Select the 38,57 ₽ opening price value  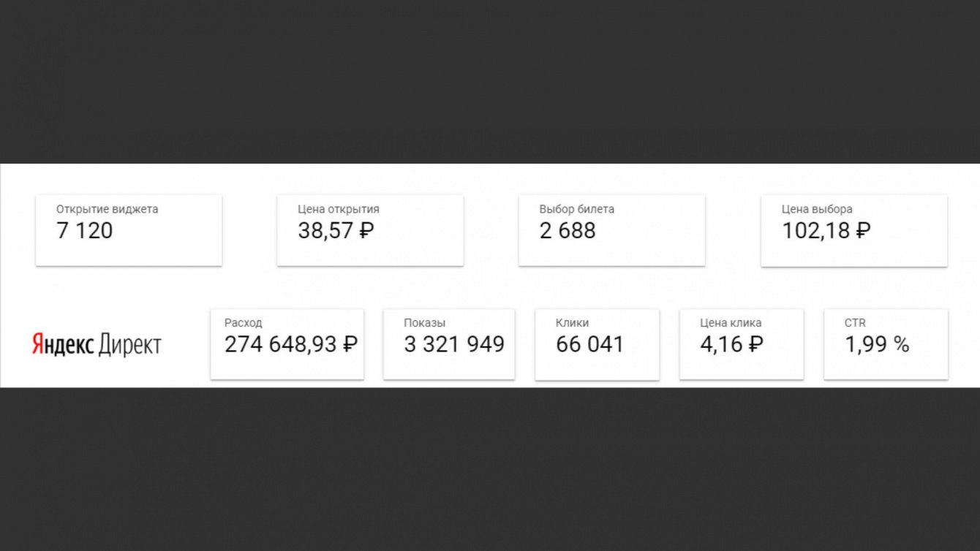336,231
